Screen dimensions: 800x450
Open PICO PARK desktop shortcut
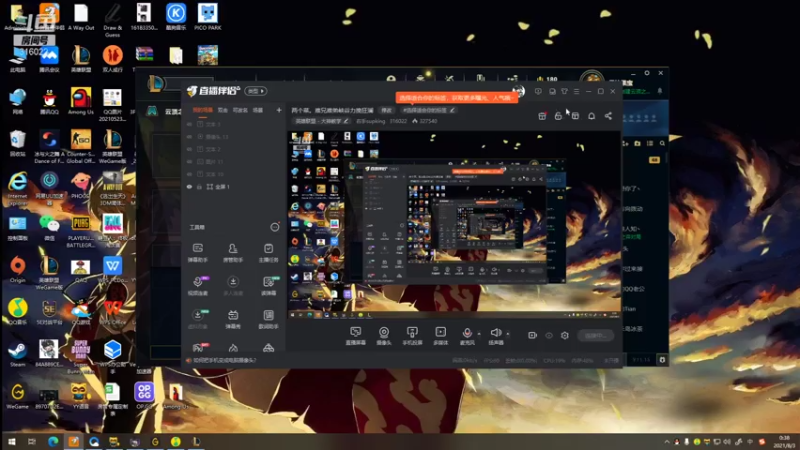pyautogui.click(x=208, y=17)
